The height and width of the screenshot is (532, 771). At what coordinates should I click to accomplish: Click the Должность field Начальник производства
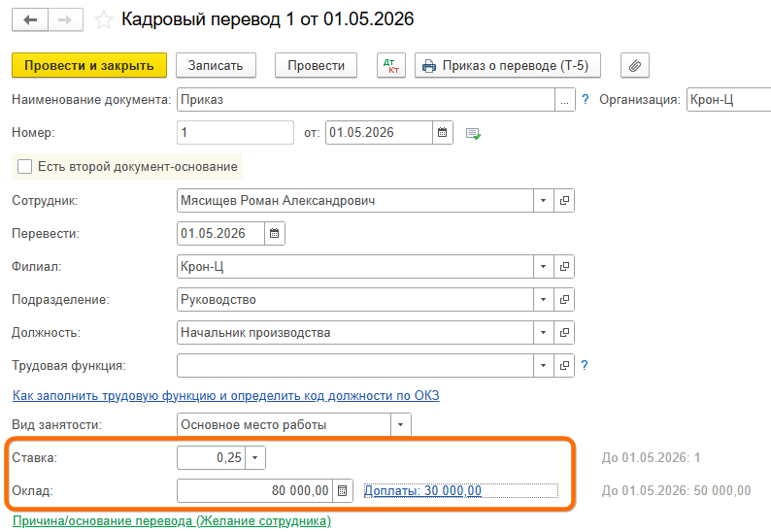click(x=355, y=332)
